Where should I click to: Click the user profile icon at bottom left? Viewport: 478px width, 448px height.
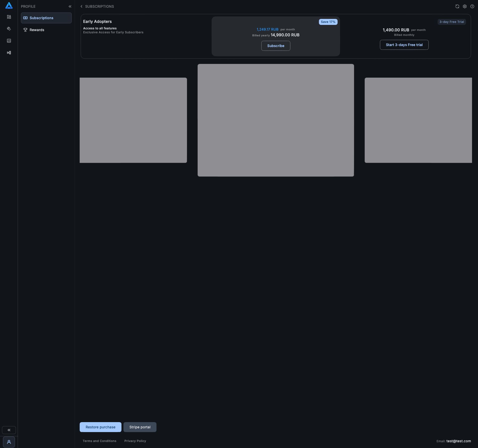coord(9,442)
